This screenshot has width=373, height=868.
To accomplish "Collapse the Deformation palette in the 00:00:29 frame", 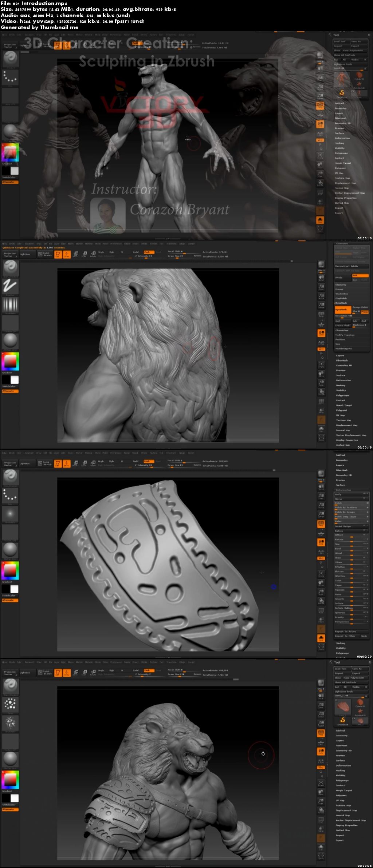I will [x=343, y=490].
